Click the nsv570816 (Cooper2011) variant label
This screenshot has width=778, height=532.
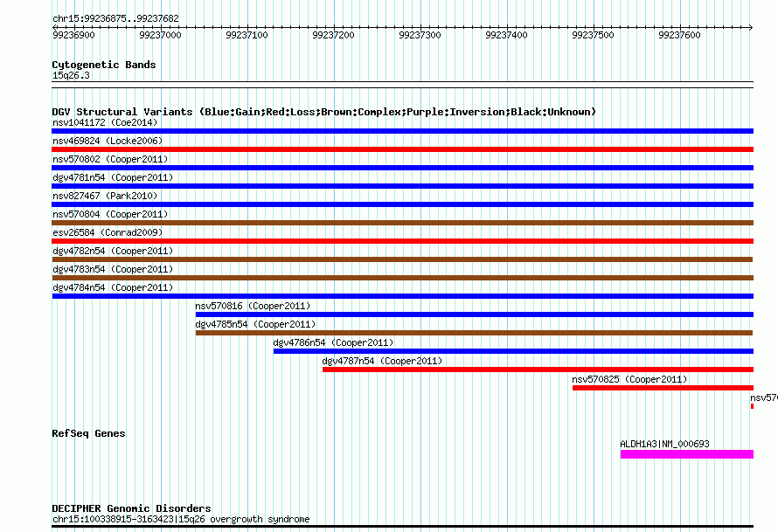(x=253, y=307)
